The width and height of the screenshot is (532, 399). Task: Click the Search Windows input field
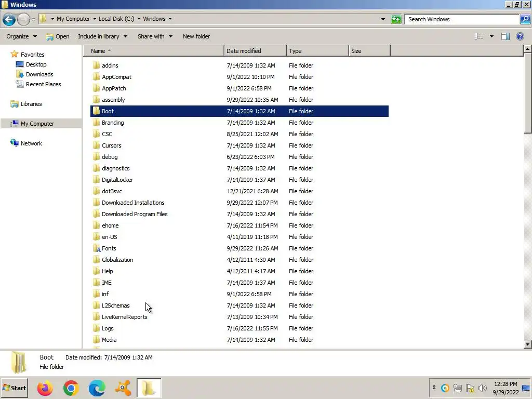click(462, 19)
